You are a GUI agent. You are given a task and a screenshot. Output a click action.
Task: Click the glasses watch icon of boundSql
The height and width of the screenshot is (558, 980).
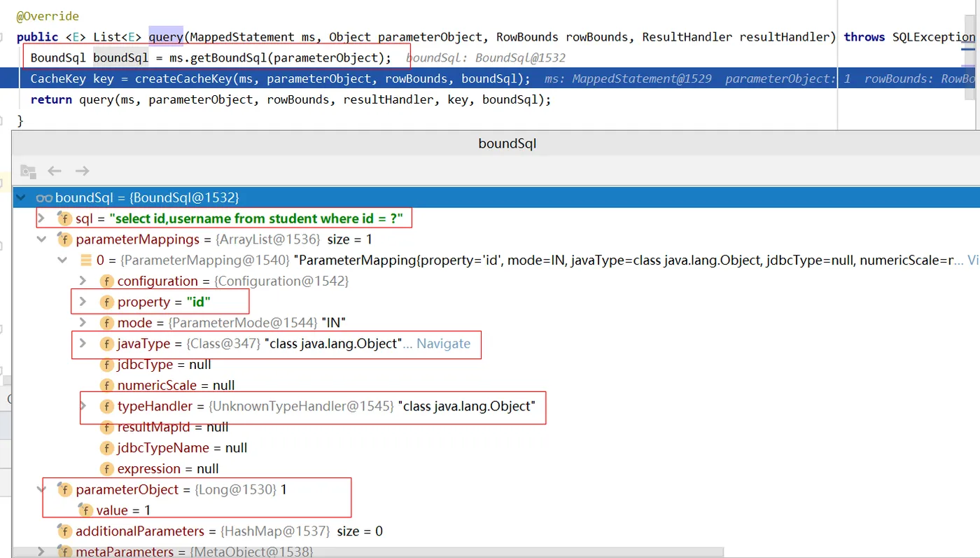(x=44, y=197)
